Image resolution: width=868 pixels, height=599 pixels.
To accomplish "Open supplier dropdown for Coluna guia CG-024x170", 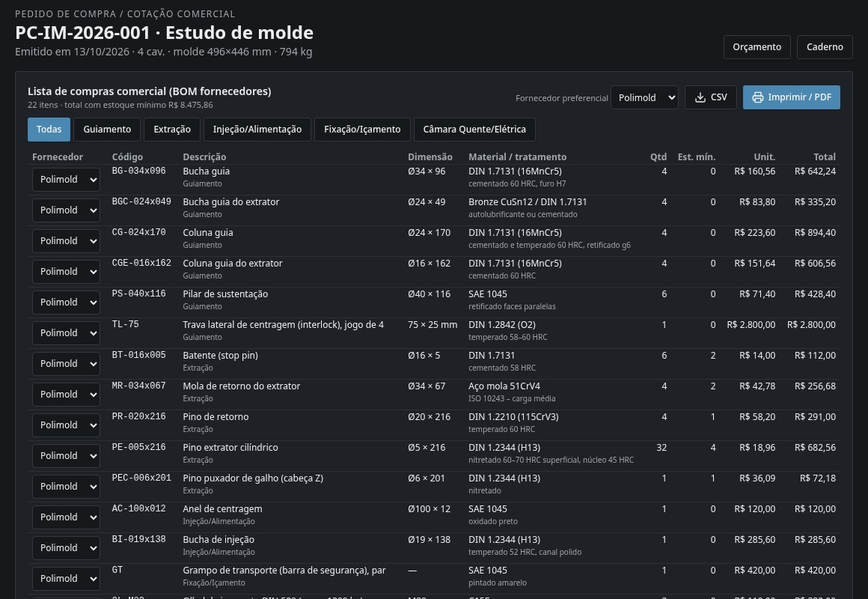I will (x=66, y=241).
